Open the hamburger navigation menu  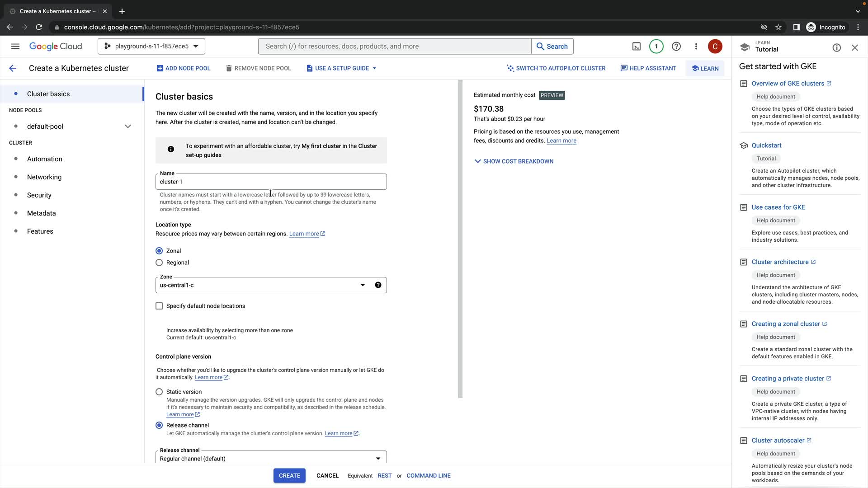pos(15,47)
